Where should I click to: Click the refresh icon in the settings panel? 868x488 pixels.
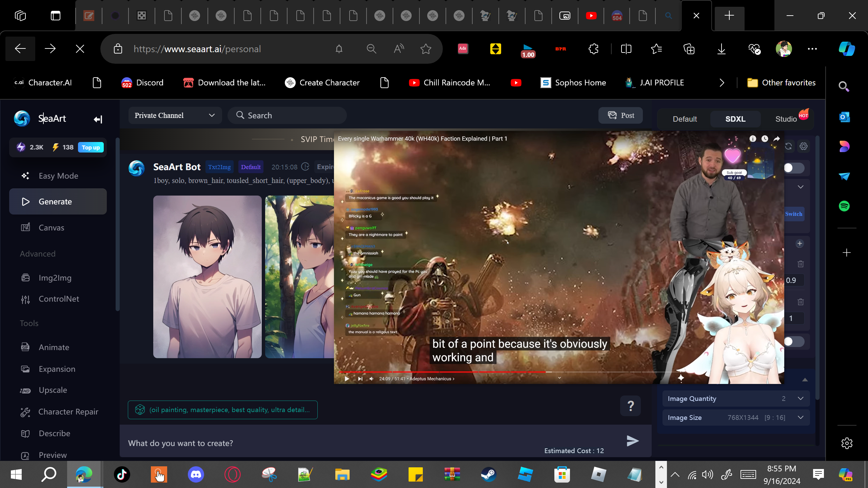pos(789,146)
